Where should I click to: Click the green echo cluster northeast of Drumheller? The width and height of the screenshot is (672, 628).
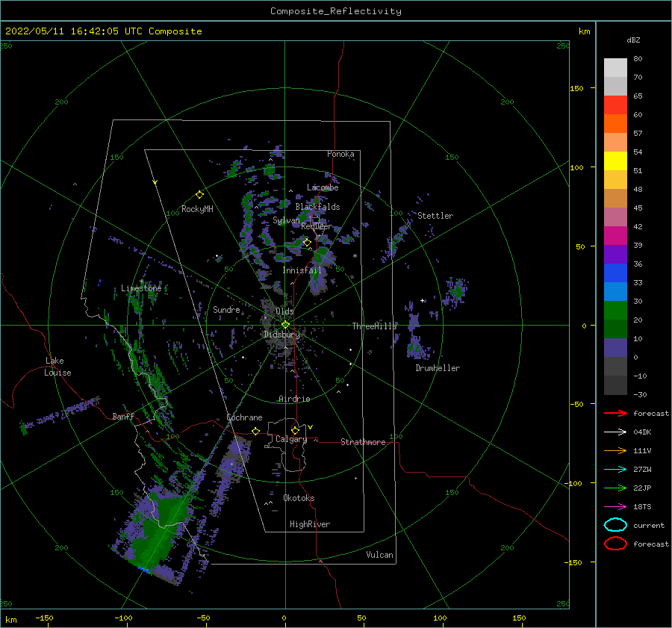(456, 290)
